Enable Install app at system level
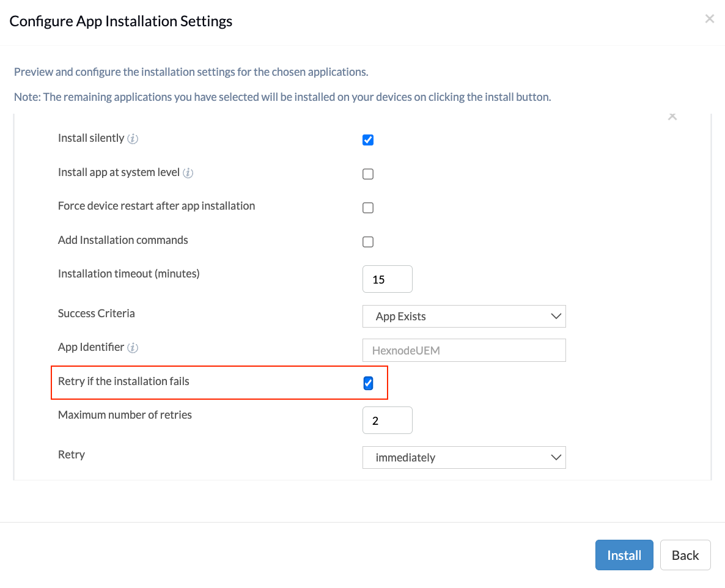 pyautogui.click(x=368, y=174)
